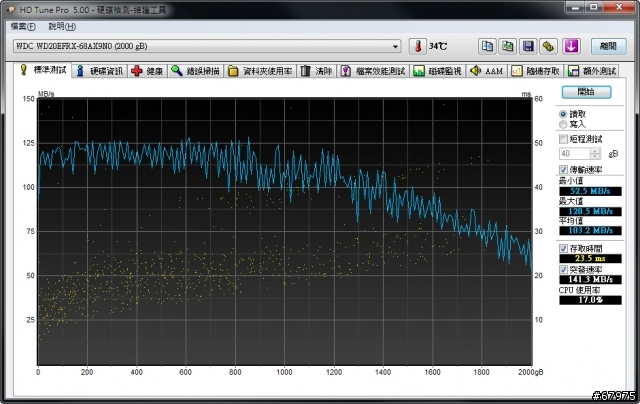Click the burst rate 141.3 MB/s

590,280
